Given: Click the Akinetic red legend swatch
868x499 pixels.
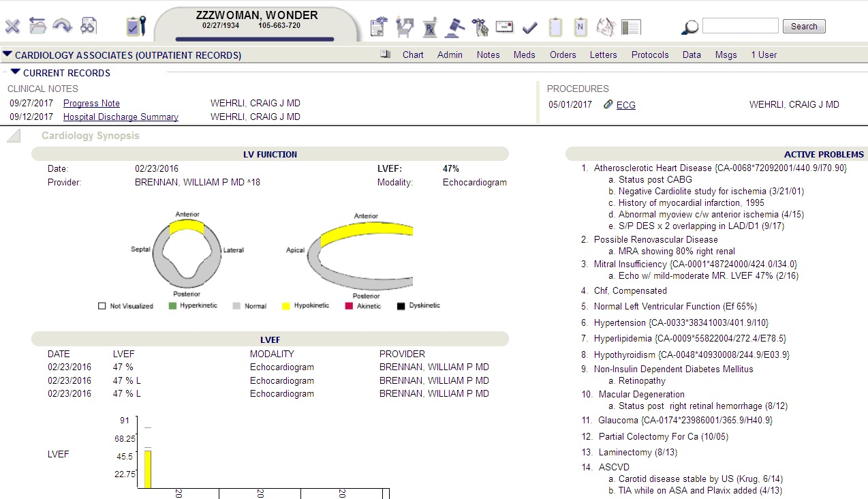Looking at the screenshot, I should click(350, 306).
